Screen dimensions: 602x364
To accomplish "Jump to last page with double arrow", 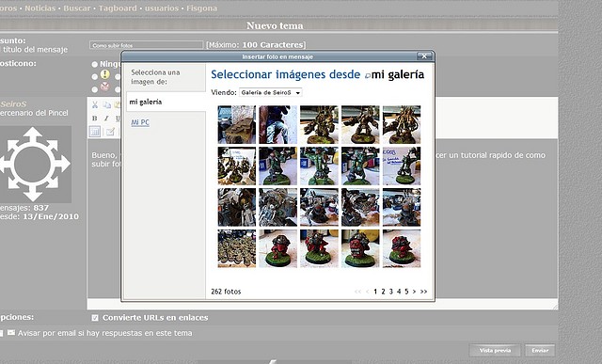I will [x=423, y=292].
